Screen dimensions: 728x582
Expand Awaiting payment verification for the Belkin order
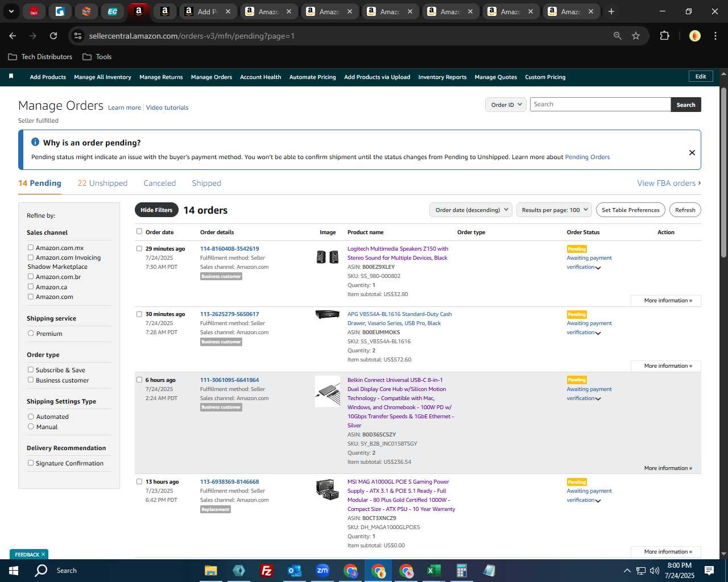[x=589, y=393]
